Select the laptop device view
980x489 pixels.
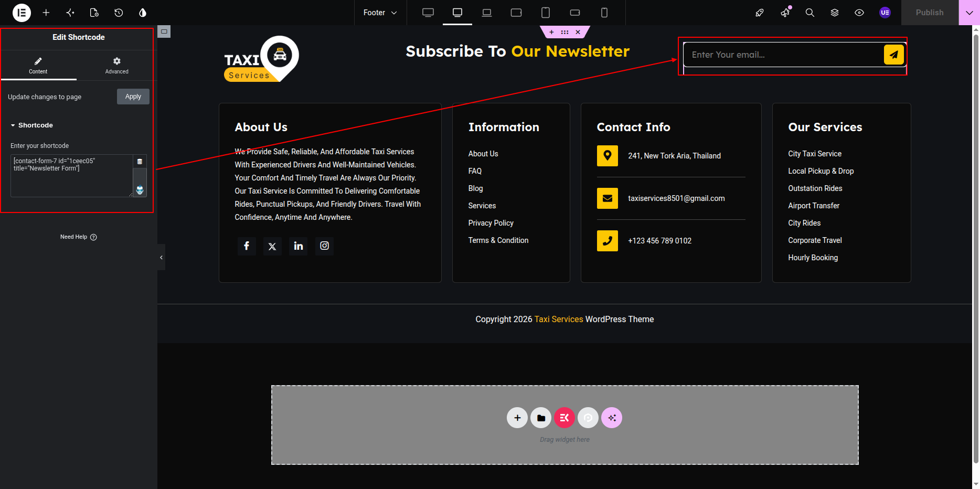[x=487, y=13]
